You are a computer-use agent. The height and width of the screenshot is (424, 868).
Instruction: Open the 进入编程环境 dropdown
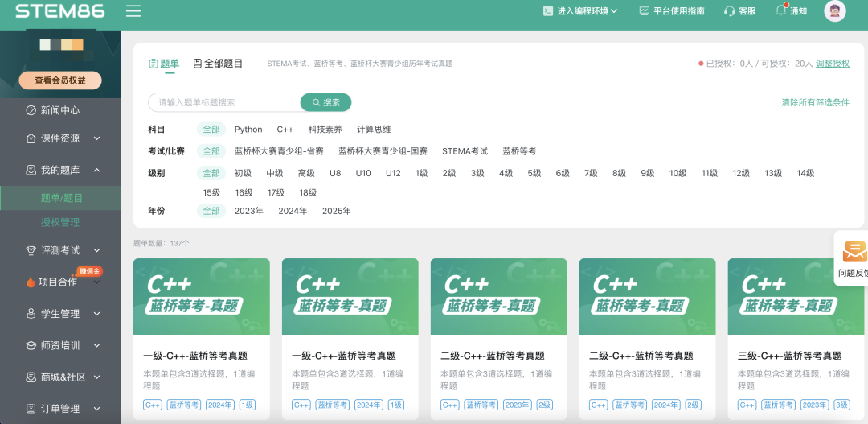(x=579, y=11)
